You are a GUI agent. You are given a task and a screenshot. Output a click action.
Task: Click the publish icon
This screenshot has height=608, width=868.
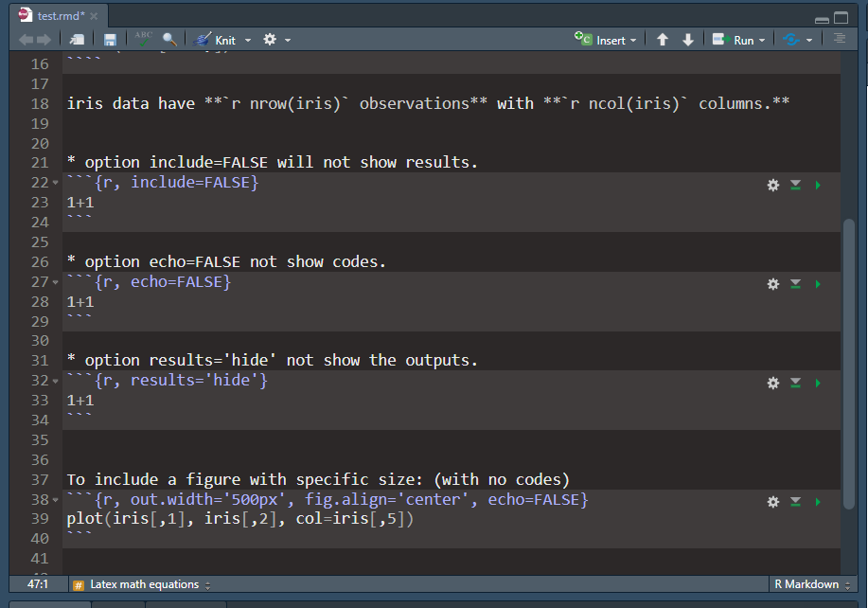[791, 40]
